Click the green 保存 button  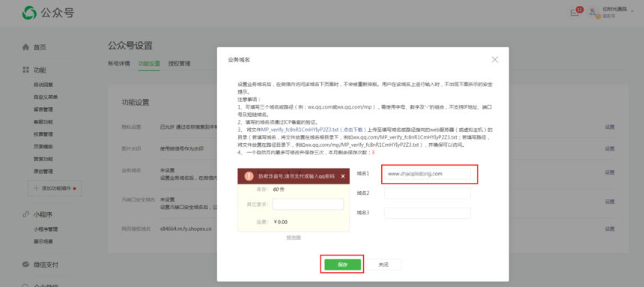pyautogui.click(x=342, y=265)
